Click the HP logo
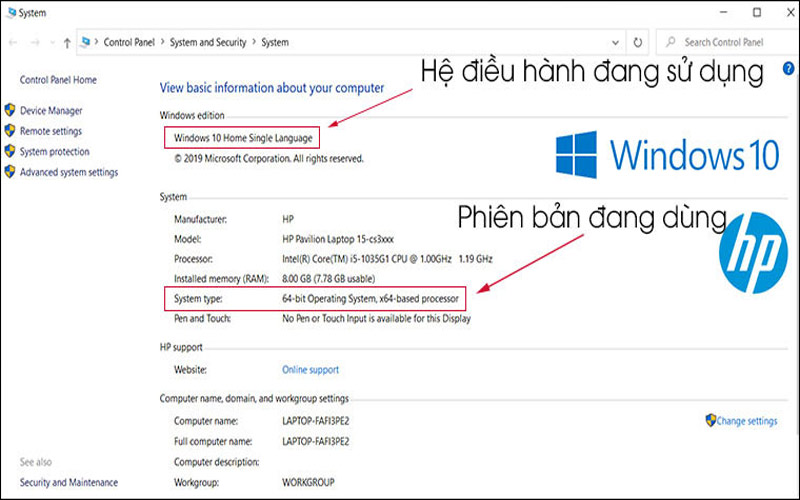 (753, 253)
